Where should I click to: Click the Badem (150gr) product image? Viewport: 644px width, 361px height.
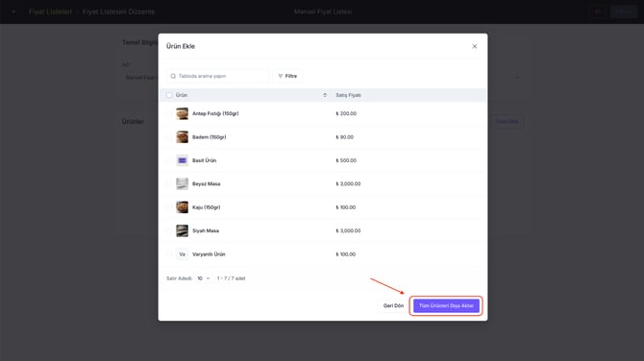click(182, 137)
